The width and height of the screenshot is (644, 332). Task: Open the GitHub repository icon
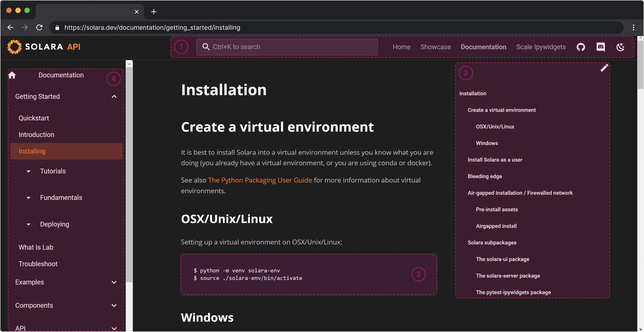coord(580,47)
